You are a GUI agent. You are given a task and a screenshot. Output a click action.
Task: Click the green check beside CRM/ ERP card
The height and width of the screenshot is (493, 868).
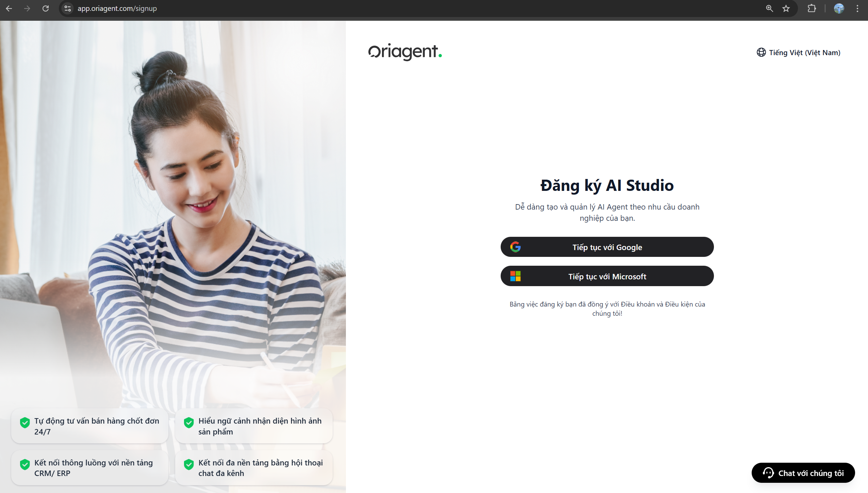click(25, 464)
